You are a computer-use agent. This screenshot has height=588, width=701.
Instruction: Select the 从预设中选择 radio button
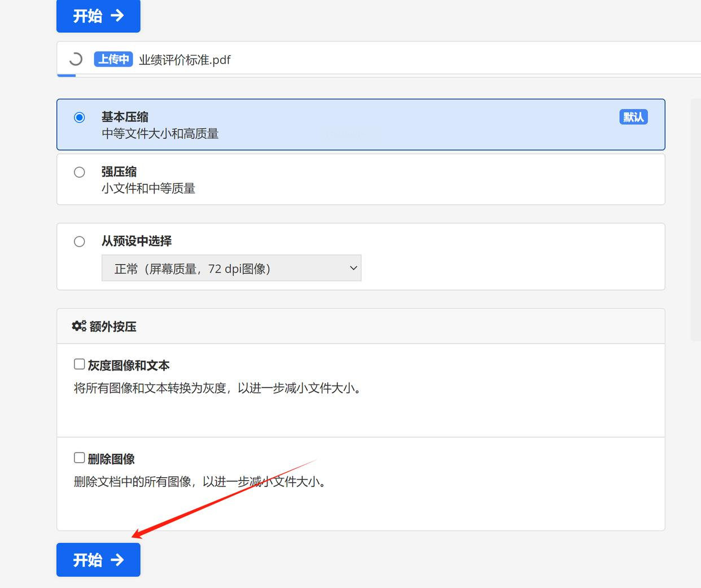pyautogui.click(x=80, y=242)
